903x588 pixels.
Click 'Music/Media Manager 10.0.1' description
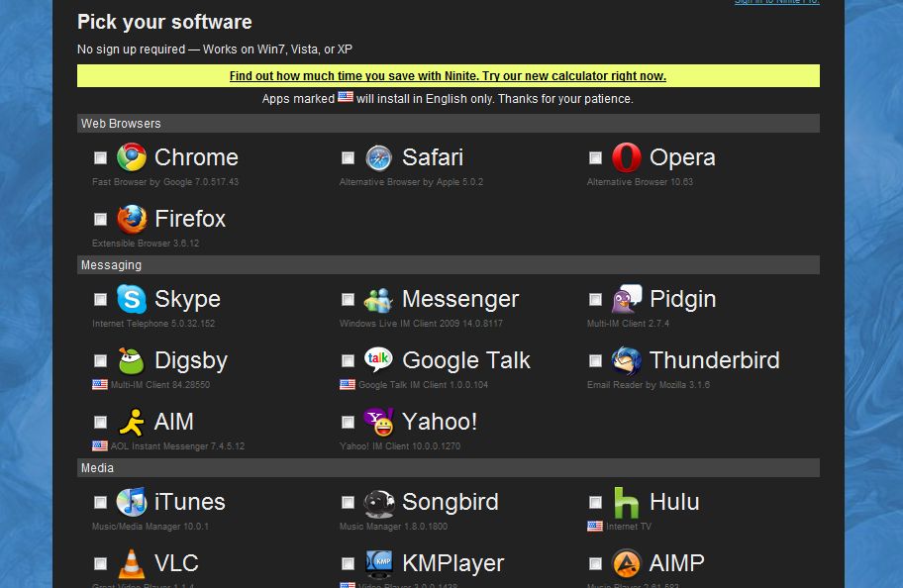pos(150,527)
